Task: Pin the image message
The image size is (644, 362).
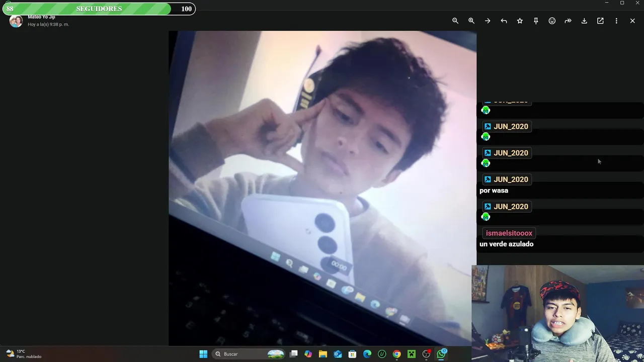Action: click(x=536, y=21)
